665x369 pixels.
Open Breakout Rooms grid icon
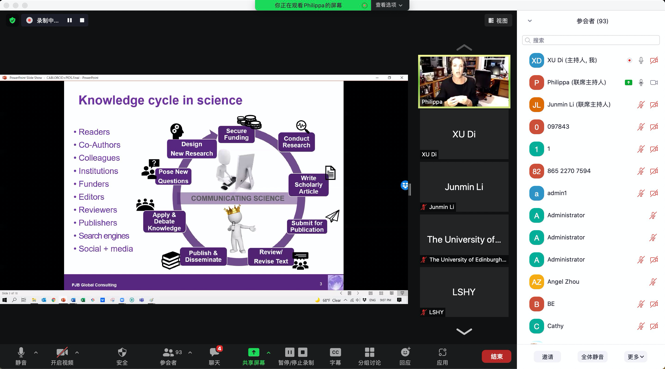click(x=369, y=352)
